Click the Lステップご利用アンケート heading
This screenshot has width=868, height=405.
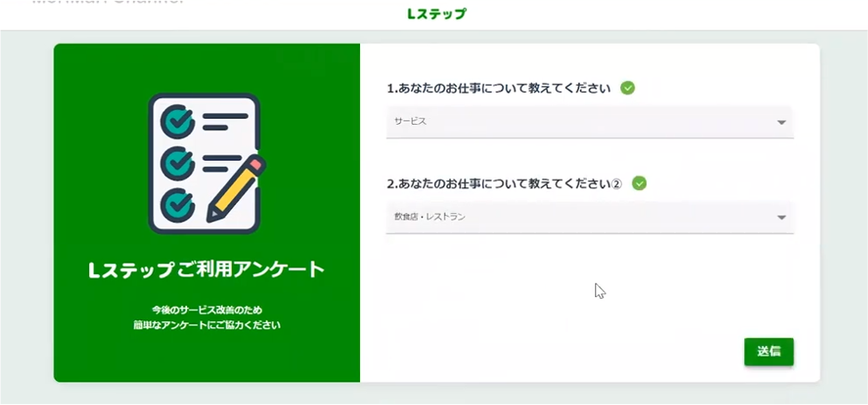(207, 269)
